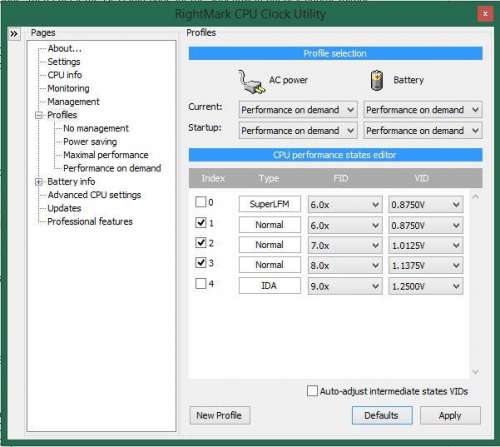Toggle Auto-adjust intermediate states VIDs checkbox
This screenshot has height=447, width=500.
point(312,391)
